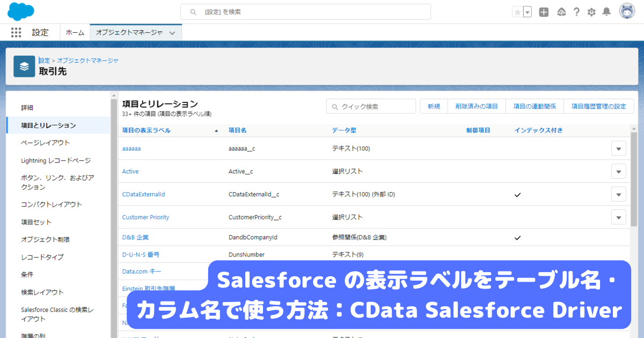Switch to the ホーム tab
Screen dimensions: 644x338
click(x=75, y=33)
